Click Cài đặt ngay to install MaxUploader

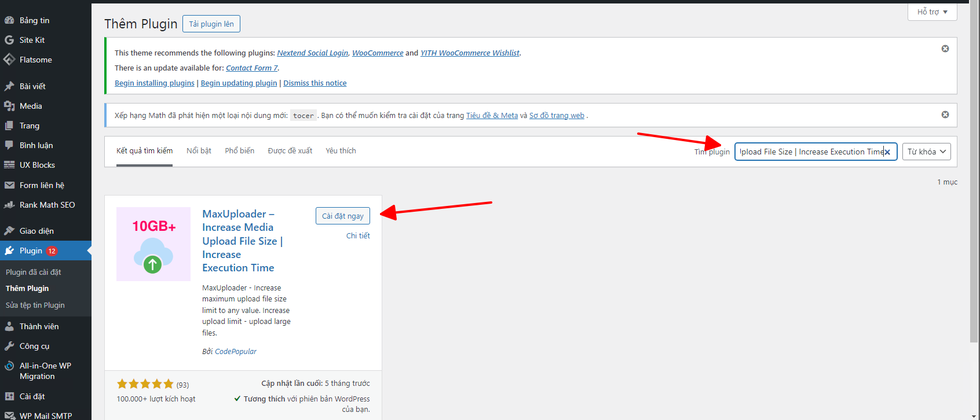point(343,216)
